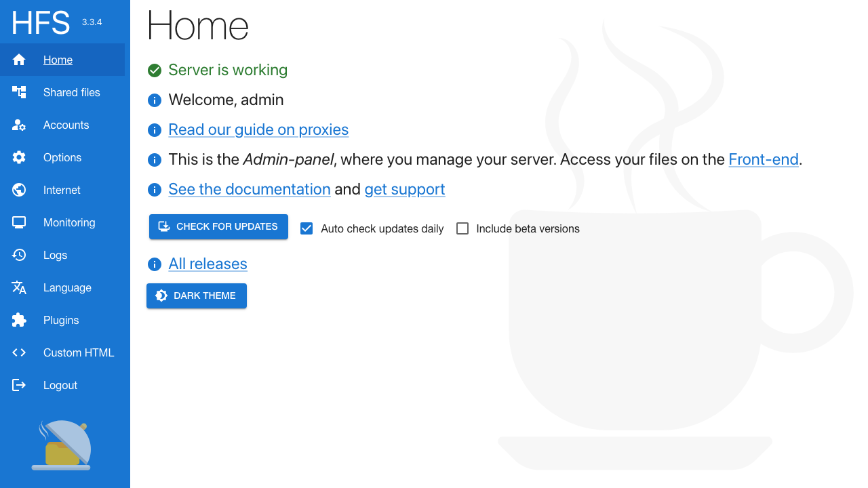Click the Plugins puzzle-piece icon
This screenshot has height=488, width=868.
pyautogui.click(x=19, y=320)
